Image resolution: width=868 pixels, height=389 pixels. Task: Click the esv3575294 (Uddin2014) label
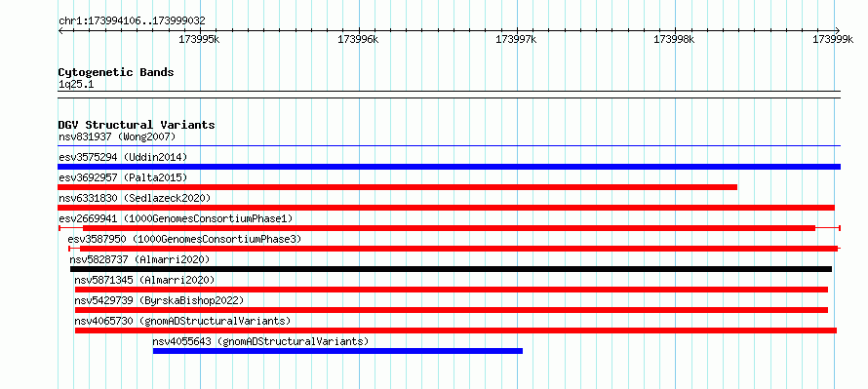point(123,157)
